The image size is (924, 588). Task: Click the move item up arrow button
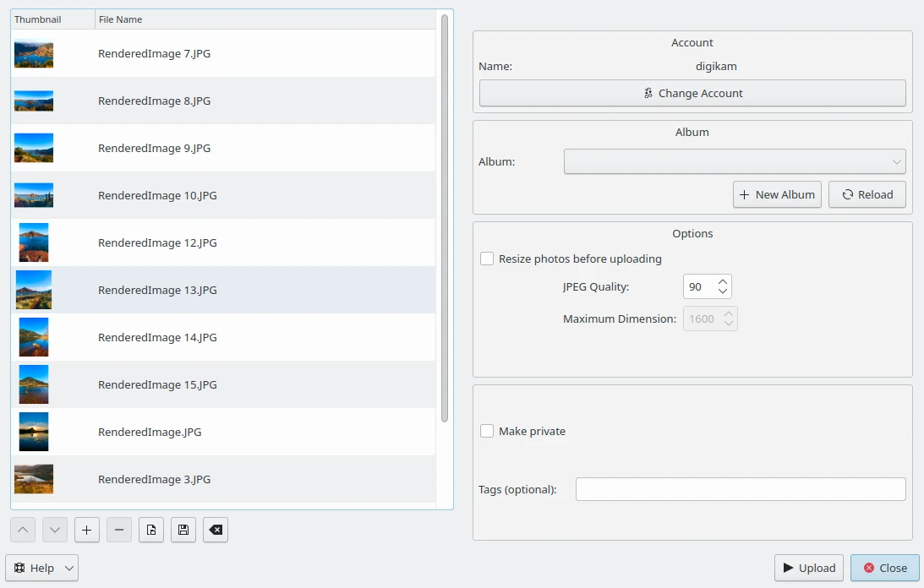(x=23, y=530)
